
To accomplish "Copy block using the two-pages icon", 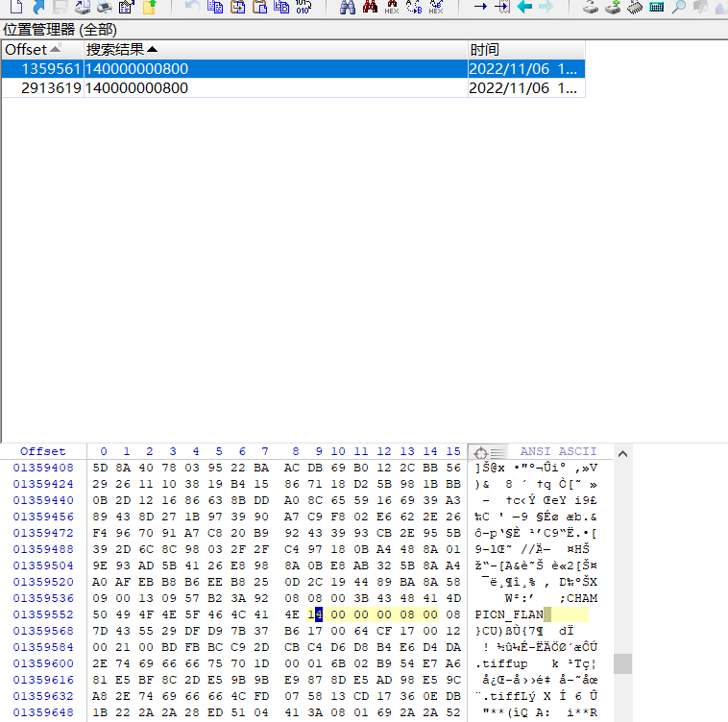I will click(215, 7).
